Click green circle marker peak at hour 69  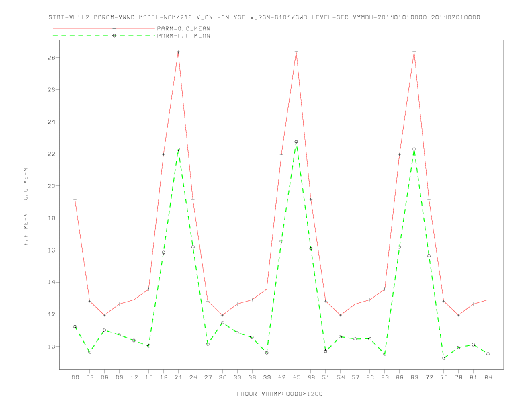[414, 149]
